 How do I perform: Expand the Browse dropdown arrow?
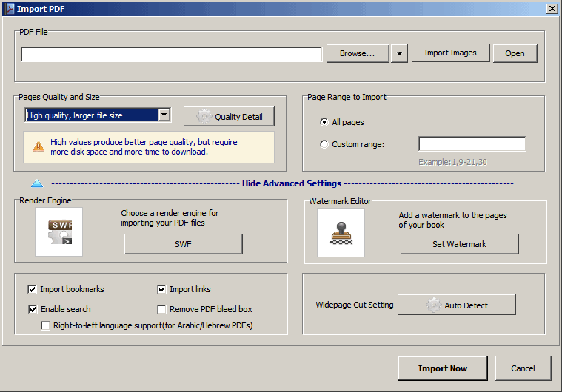click(399, 54)
